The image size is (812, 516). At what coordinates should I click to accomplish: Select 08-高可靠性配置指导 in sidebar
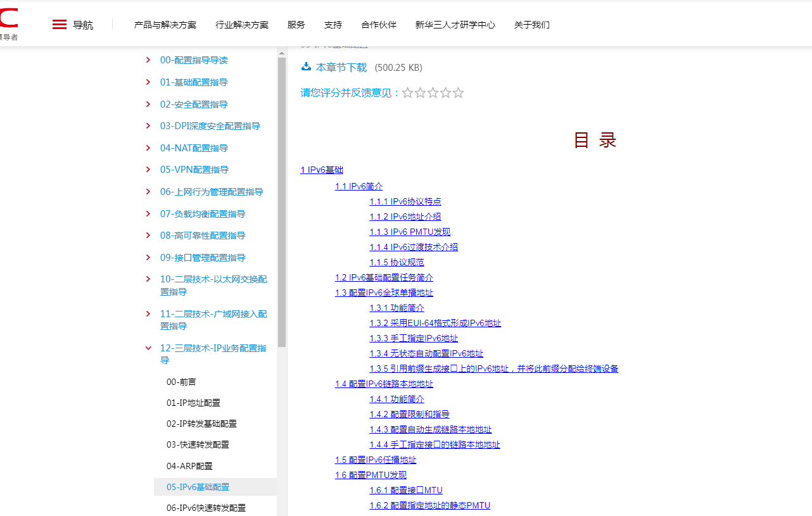[203, 236]
